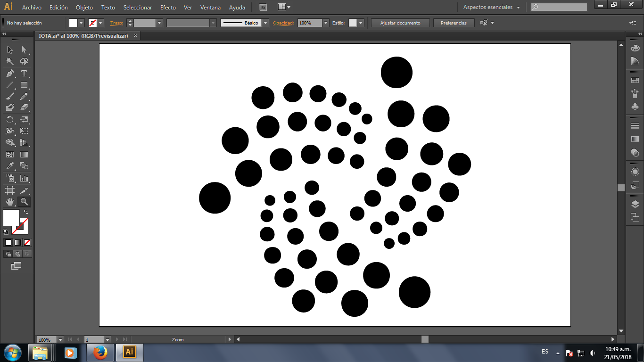The height and width of the screenshot is (362, 644).
Task: Reset to default fill and stroke
Action: point(6,231)
